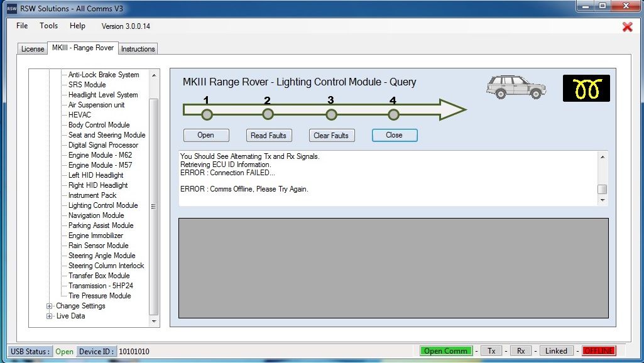This screenshot has height=363, width=644.
Task: Select Steering Angle Module in tree
Action: [102, 256]
